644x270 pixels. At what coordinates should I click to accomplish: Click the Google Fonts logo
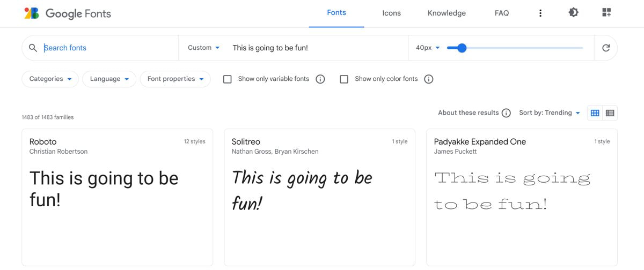click(68, 13)
